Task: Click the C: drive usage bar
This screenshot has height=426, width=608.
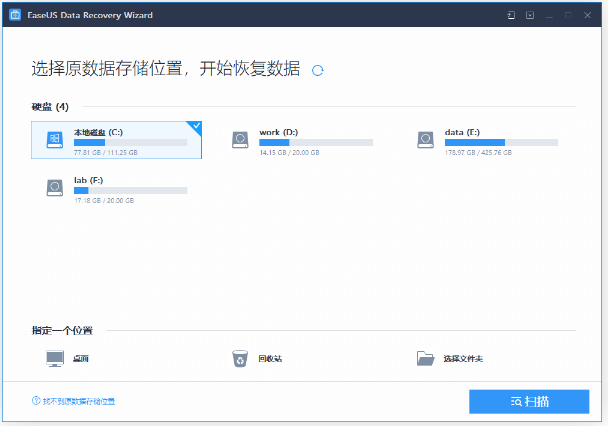Action: point(131,143)
